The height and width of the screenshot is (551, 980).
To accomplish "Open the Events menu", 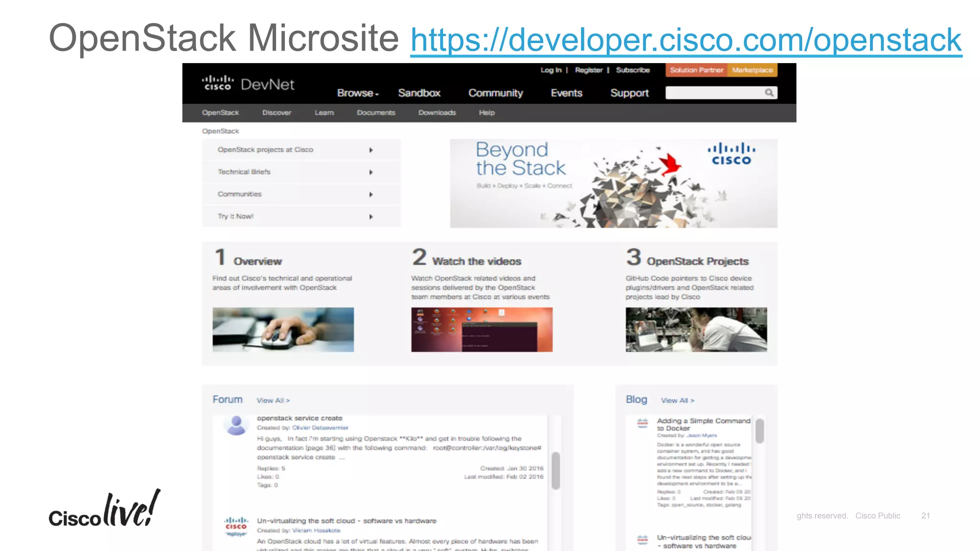I will pos(567,93).
